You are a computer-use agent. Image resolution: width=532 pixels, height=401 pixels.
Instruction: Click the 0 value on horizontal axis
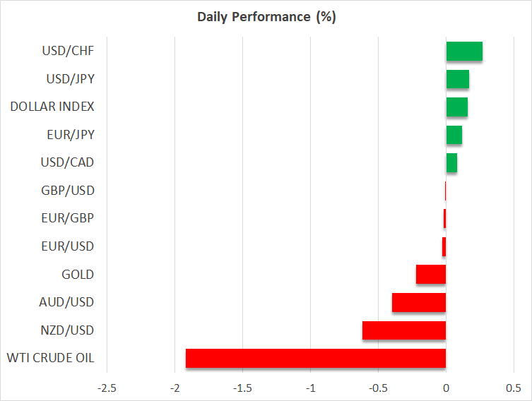[x=446, y=388]
